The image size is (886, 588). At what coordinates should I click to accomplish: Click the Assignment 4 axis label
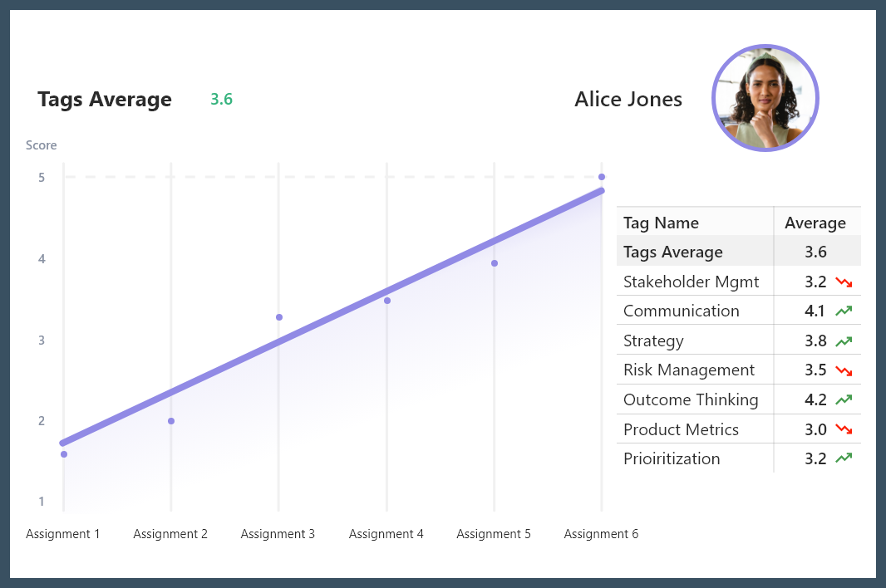click(x=386, y=534)
